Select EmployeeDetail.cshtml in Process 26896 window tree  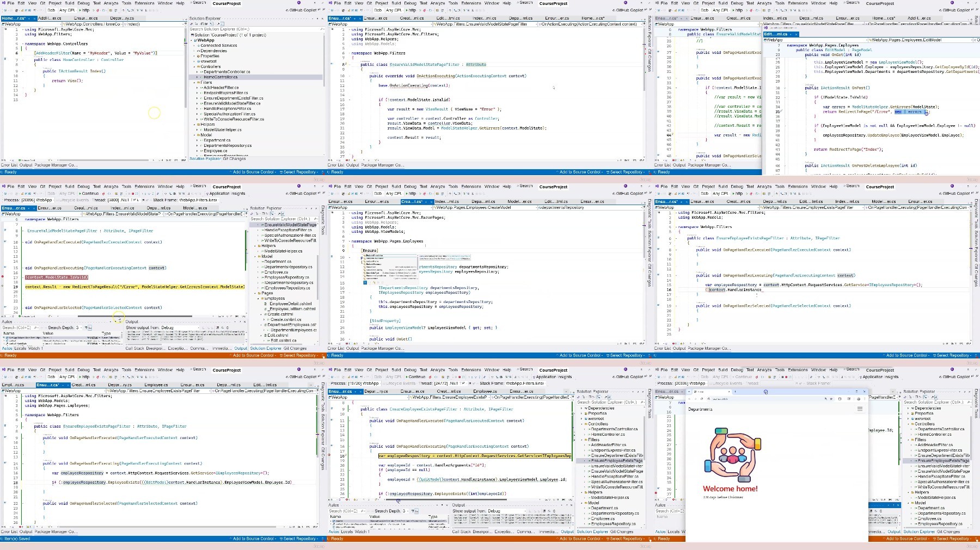291,304
